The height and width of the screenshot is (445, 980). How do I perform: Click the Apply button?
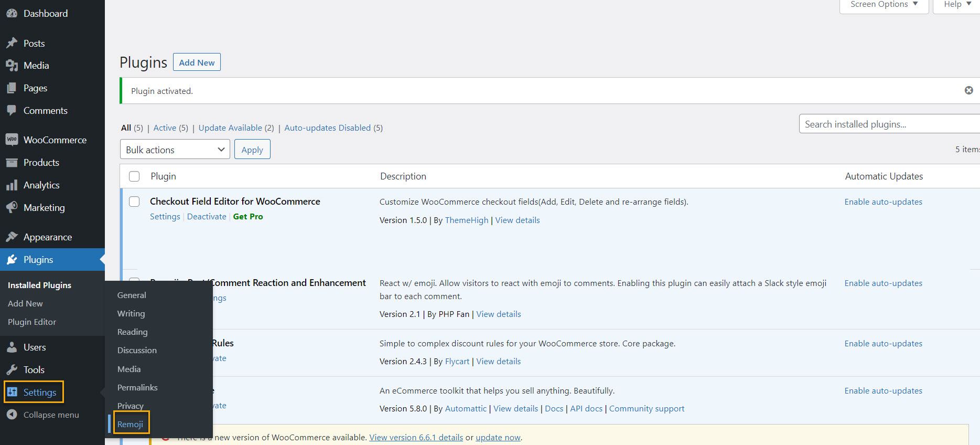click(252, 150)
